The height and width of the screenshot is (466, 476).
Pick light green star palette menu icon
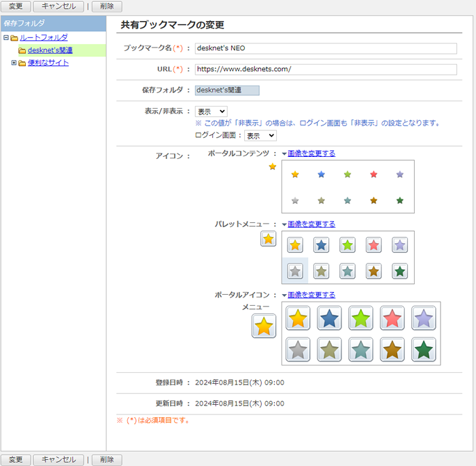[347, 245]
